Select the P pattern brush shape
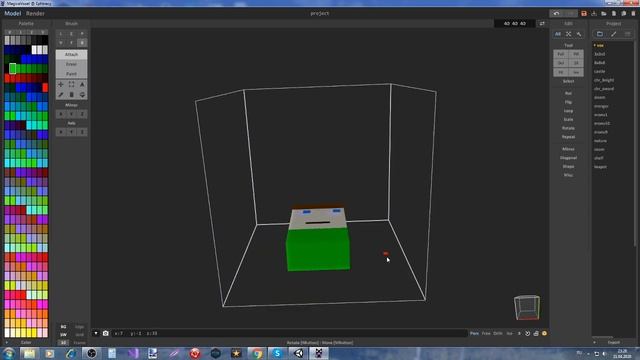Screen dimensions: 640x360 pos(82,34)
